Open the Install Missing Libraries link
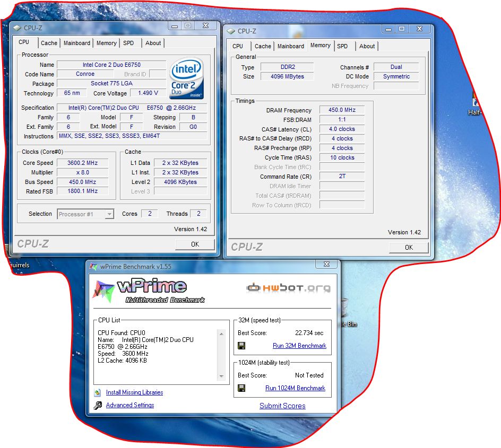Viewport: 501px width, 448px height. [x=134, y=392]
